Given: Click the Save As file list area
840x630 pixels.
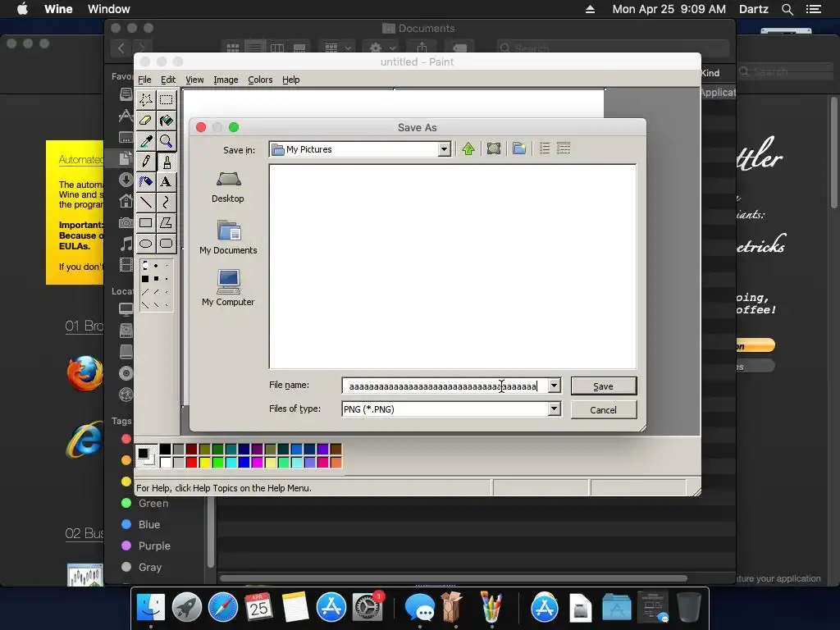Looking at the screenshot, I should click(x=453, y=267).
